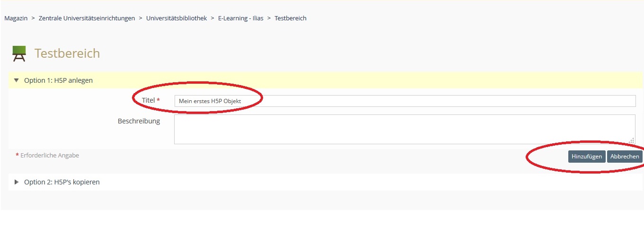Click inside the Beschreibung text area
The height and width of the screenshot is (227, 644).
click(x=405, y=129)
